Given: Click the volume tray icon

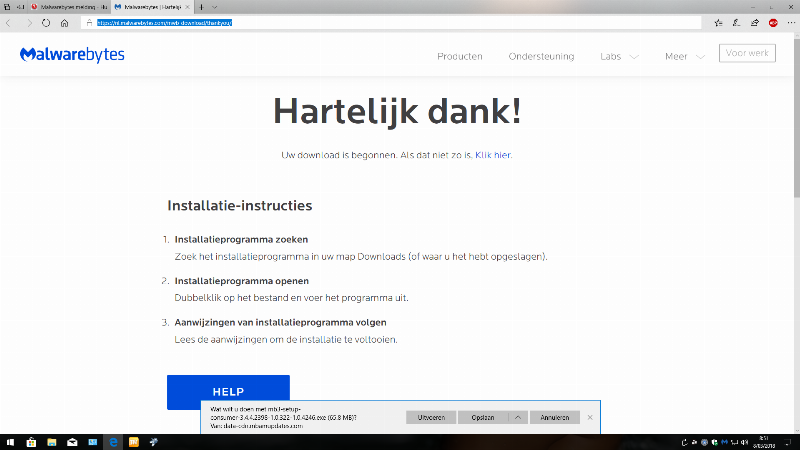Looking at the screenshot, I should point(744,442).
